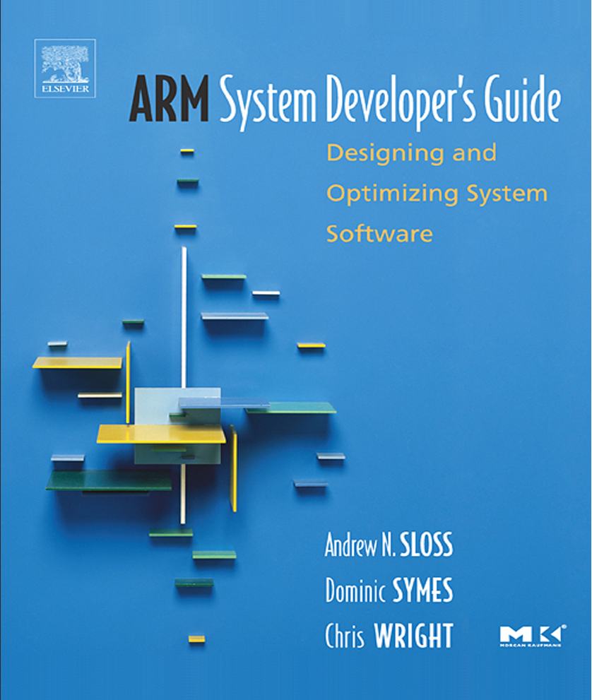Screen dimensions: 592x700
Task: Select author name Andrew N. Sloss
Action: (x=388, y=547)
